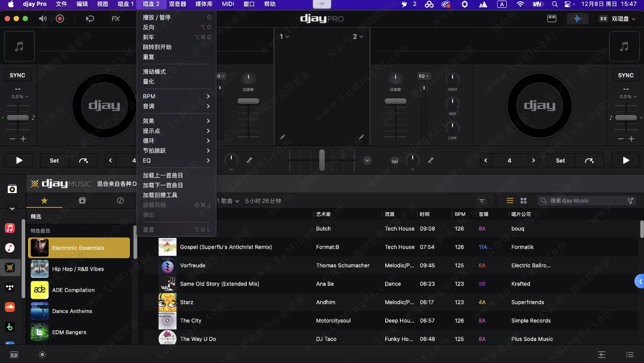Activate SYNC on the right deck
Viewport: 644px width, 363px height.
pos(626,75)
